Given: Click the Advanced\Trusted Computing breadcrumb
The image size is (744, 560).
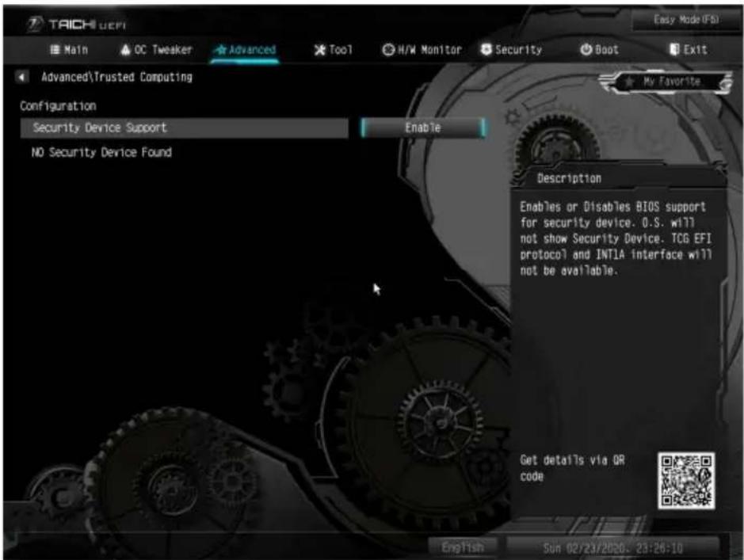Looking at the screenshot, I should pos(116,77).
